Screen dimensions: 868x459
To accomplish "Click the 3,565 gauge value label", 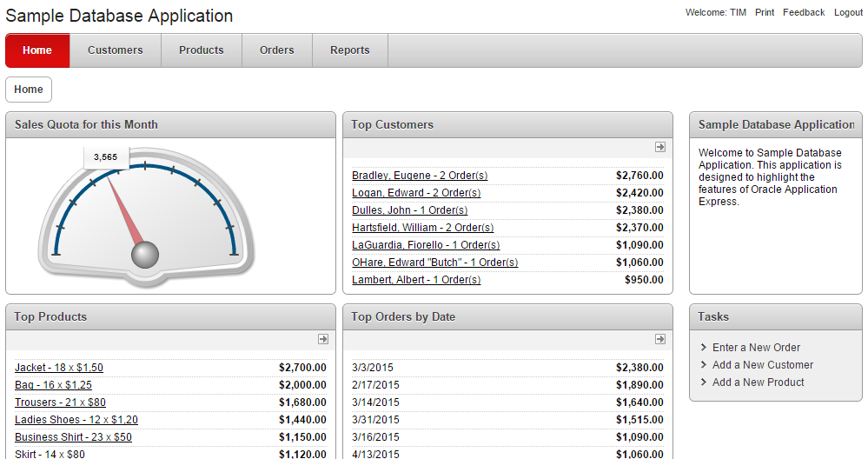I will click(105, 157).
